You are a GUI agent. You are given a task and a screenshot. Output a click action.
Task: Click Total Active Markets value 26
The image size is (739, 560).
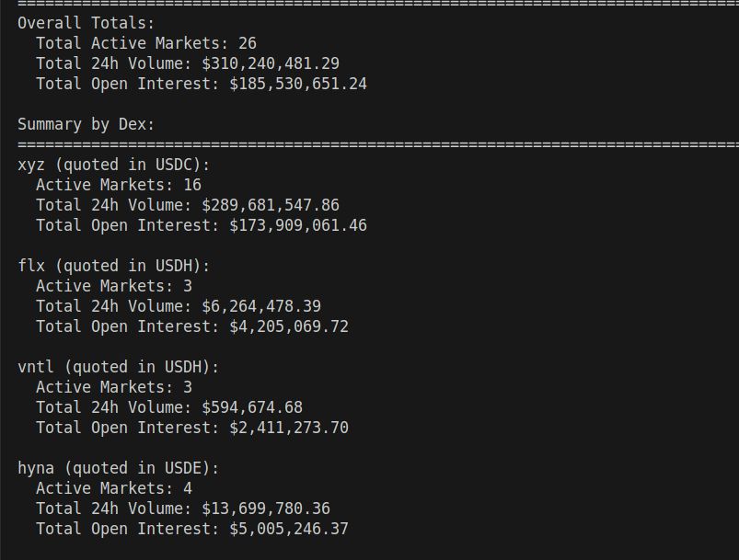click(x=247, y=43)
